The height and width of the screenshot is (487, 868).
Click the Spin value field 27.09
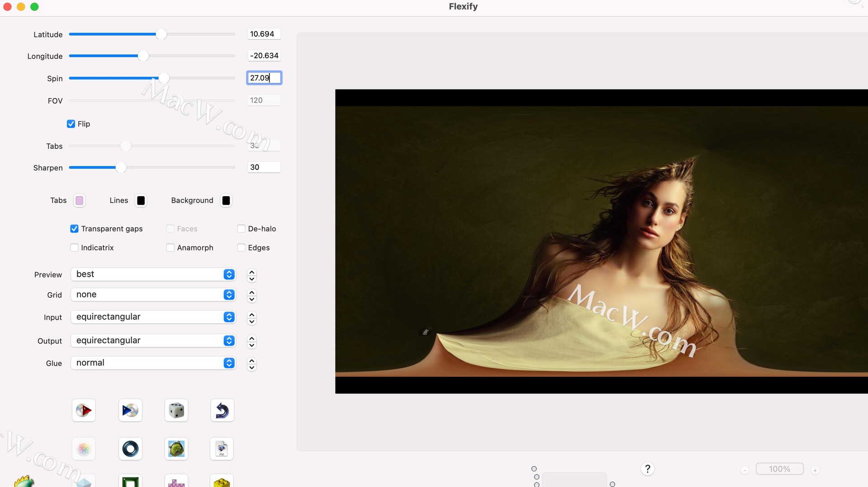[x=264, y=78]
